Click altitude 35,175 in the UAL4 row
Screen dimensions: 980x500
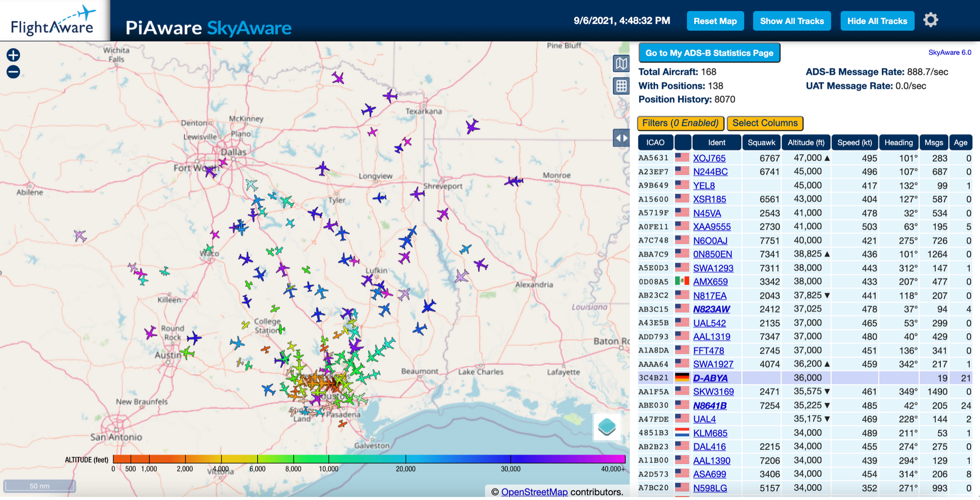coord(808,419)
